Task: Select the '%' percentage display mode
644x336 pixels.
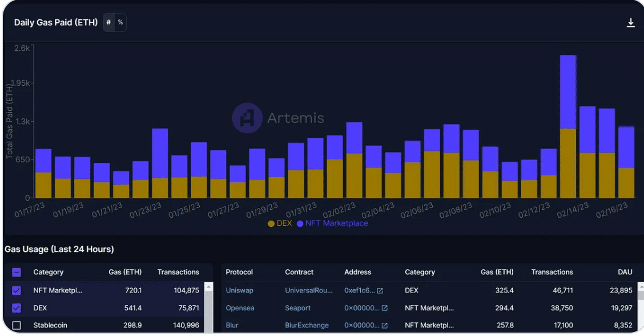Action: (x=120, y=22)
